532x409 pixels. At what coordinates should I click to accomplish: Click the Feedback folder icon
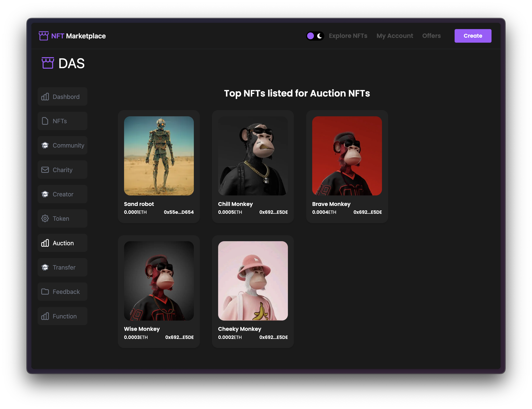pos(45,291)
